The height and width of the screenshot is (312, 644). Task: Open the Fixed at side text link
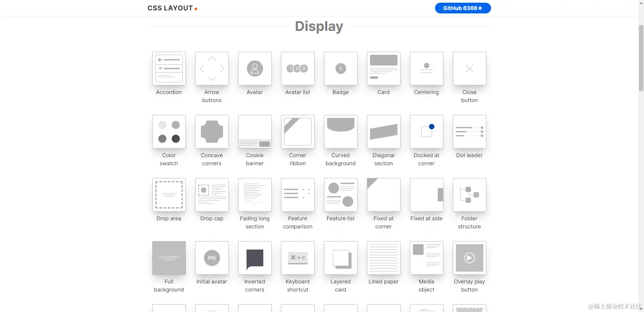427,218
